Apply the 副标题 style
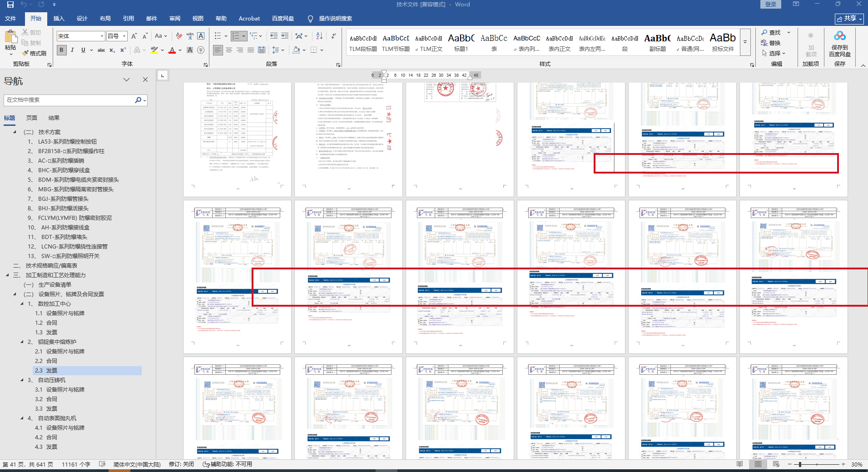This screenshot has height=472, width=868. pos(657,42)
